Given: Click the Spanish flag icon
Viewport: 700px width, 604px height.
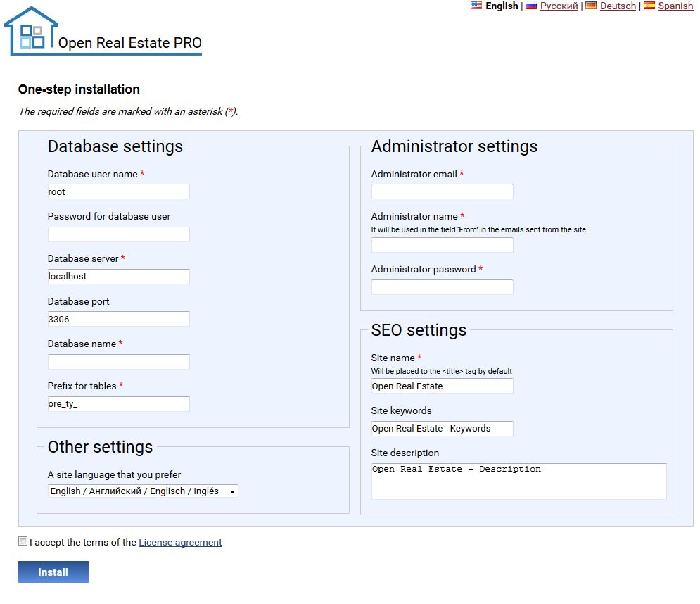Looking at the screenshot, I should pyautogui.click(x=649, y=6).
